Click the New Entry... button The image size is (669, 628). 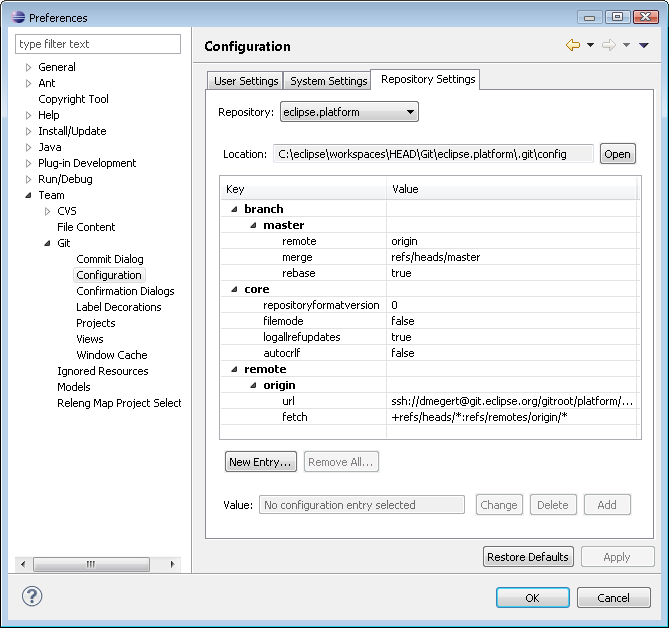pos(260,462)
